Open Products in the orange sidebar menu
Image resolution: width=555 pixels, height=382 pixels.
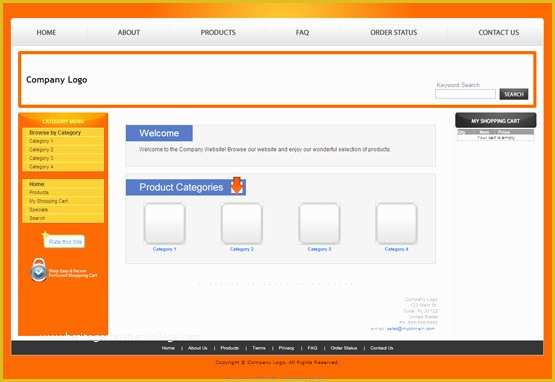tap(39, 193)
